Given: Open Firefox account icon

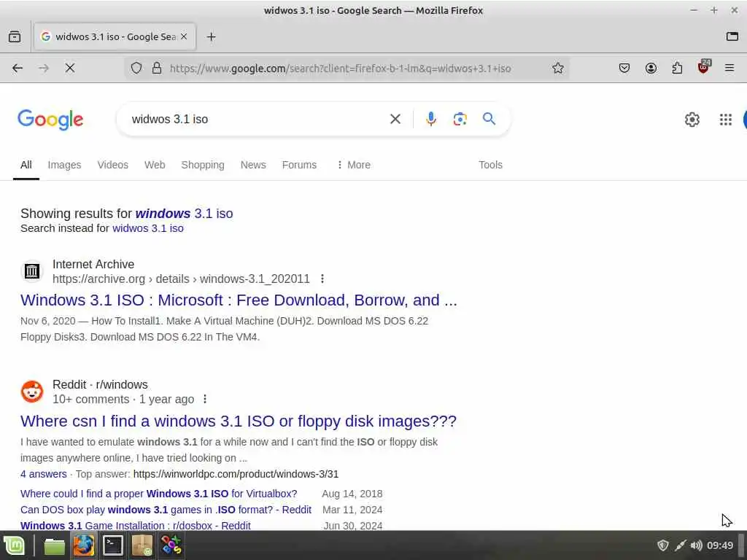Looking at the screenshot, I should coord(651,68).
